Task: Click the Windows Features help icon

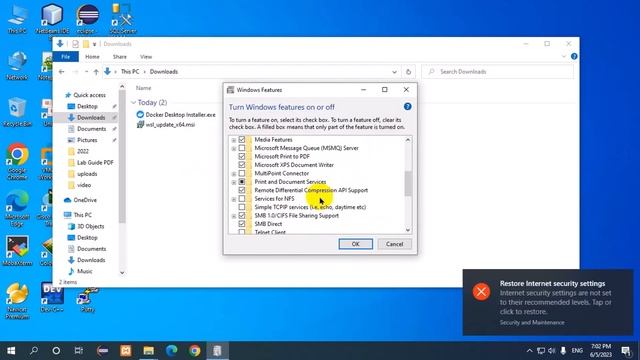Action: (407, 107)
